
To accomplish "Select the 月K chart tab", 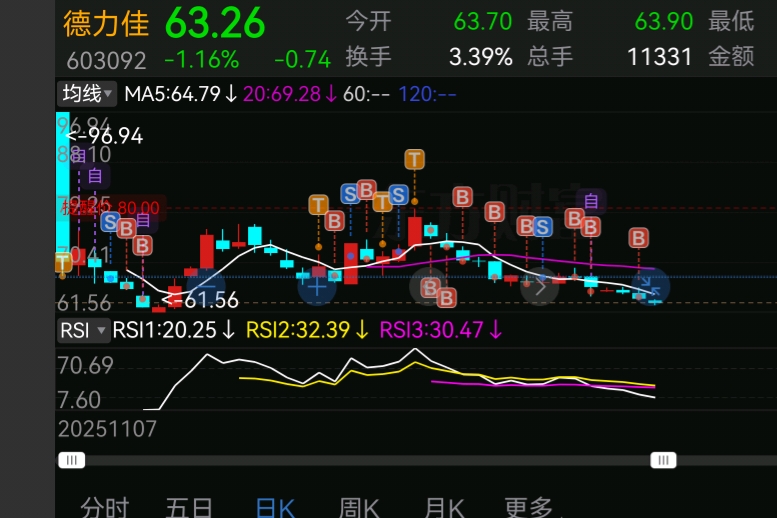I will [x=444, y=507].
